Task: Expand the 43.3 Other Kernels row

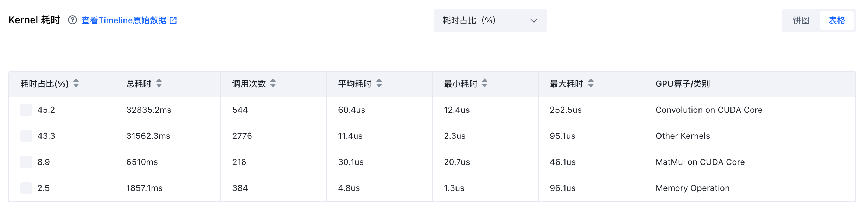Action: (x=26, y=136)
